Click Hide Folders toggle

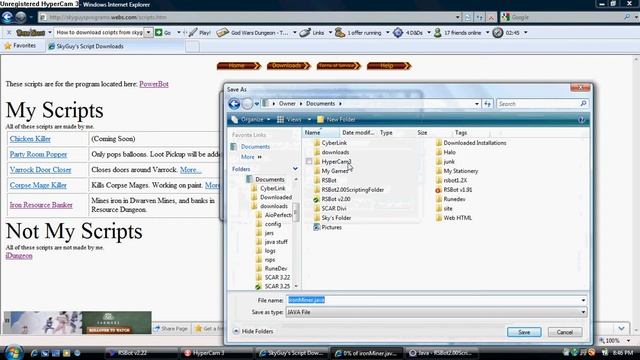253,331
